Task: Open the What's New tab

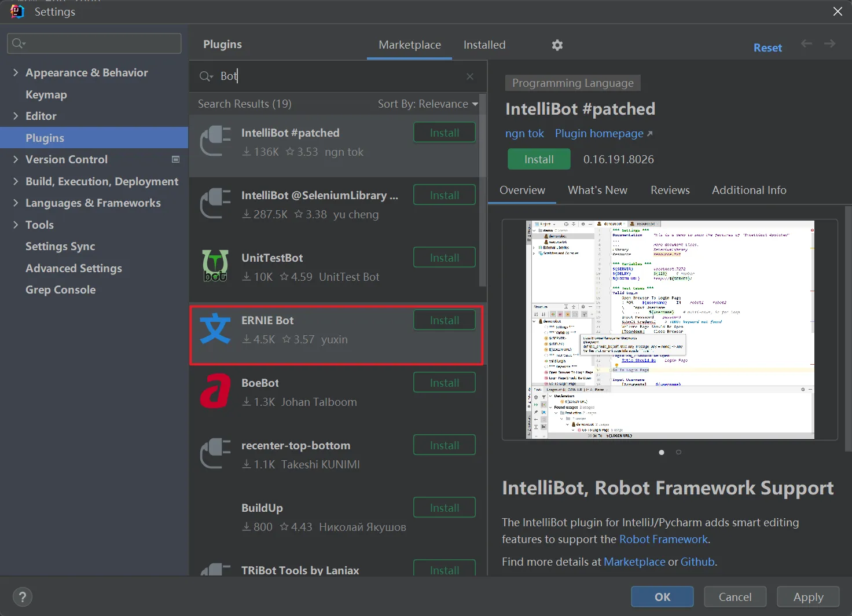Action: 597,190
